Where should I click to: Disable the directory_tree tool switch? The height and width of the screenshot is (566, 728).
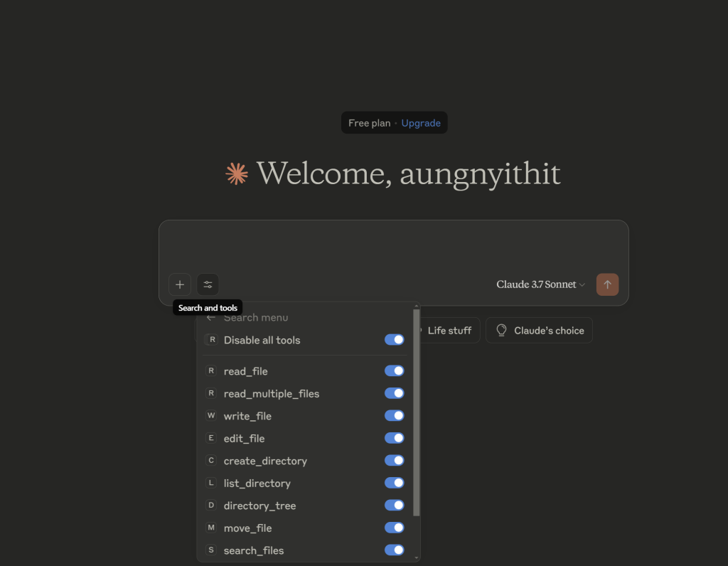coord(394,505)
